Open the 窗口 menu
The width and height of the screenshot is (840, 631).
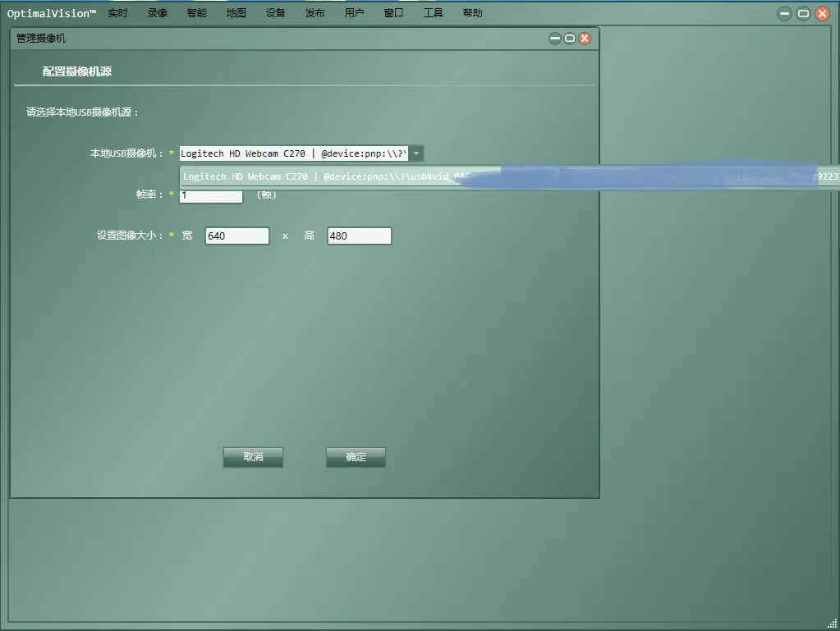[x=394, y=13]
